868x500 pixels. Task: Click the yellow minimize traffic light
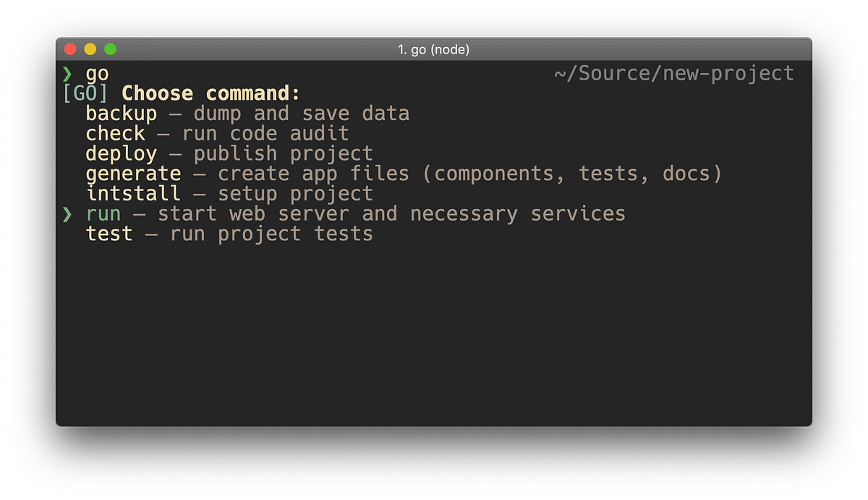(90, 48)
